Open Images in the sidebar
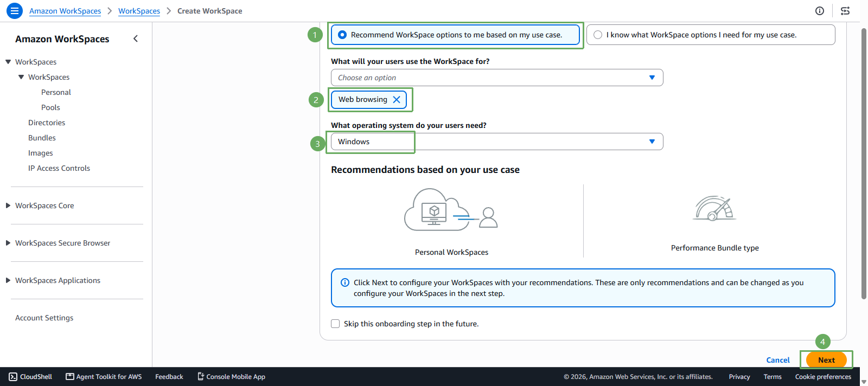Image resolution: width=868 pixels, height=386 pixels. (41, 153)
